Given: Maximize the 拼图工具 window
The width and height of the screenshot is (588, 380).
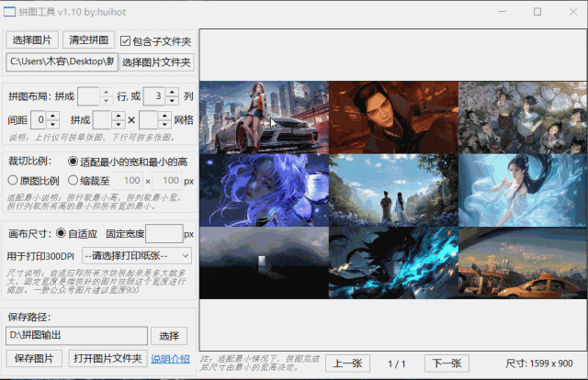Looking at the screenshot, I should tap(537, 12).
